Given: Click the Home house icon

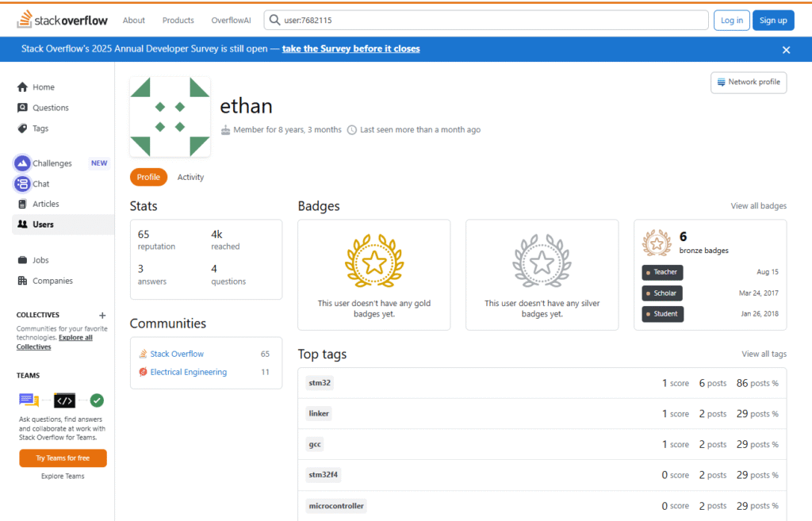Looking at the screenshot, I should point(22,87).
